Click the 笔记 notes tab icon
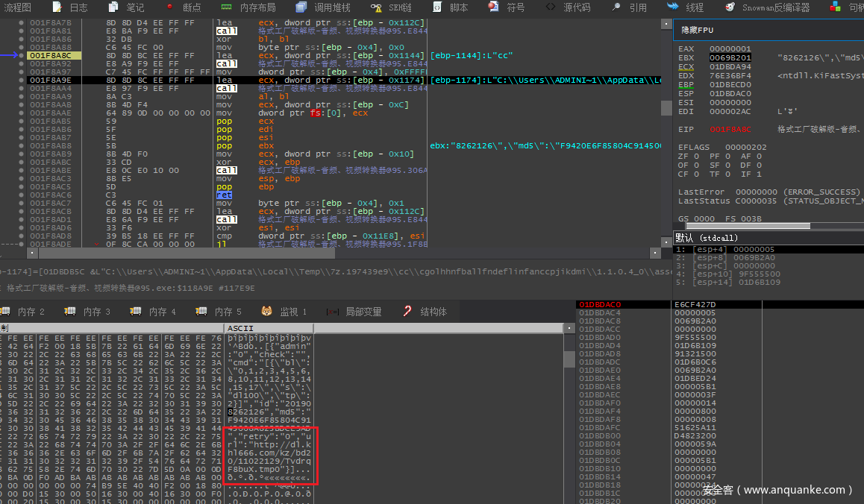This screenshot has height=504, width=864. tap(113, 7)
